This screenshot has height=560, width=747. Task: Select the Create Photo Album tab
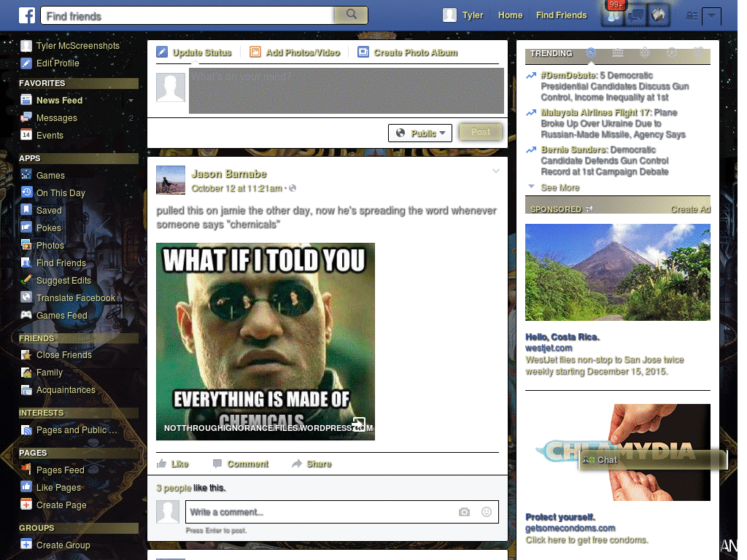click(x=408, y=52)
